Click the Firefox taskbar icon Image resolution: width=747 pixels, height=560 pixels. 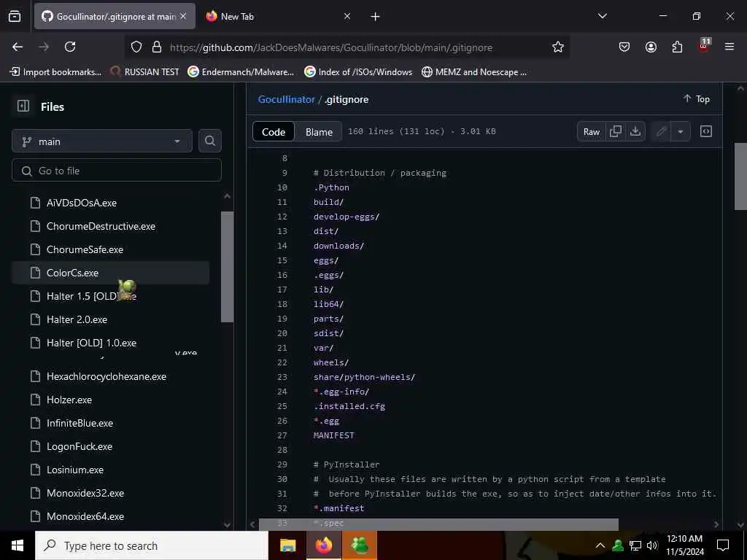coord(323,545)
